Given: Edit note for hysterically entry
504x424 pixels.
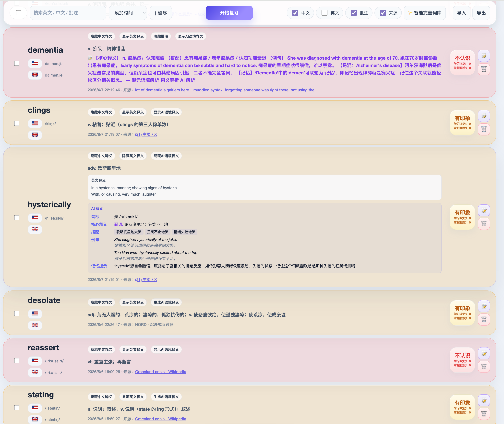Looking at the screenshot, I should (x=484, y=211).
